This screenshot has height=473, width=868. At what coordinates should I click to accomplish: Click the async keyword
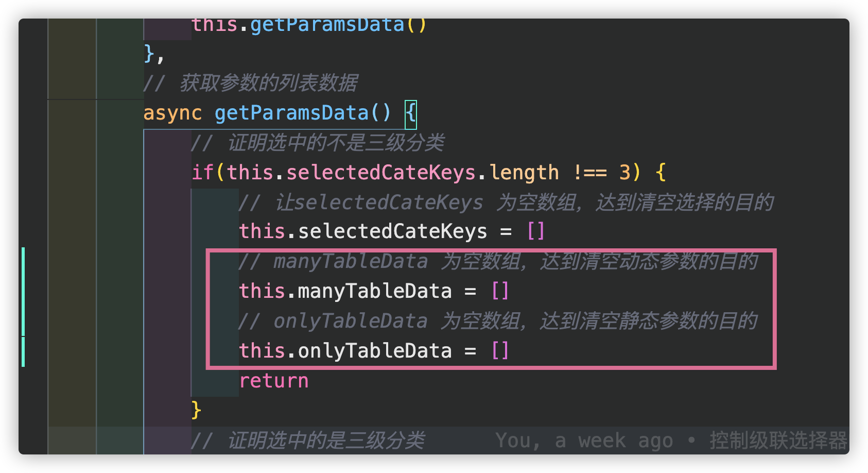(x=172, y=113)
